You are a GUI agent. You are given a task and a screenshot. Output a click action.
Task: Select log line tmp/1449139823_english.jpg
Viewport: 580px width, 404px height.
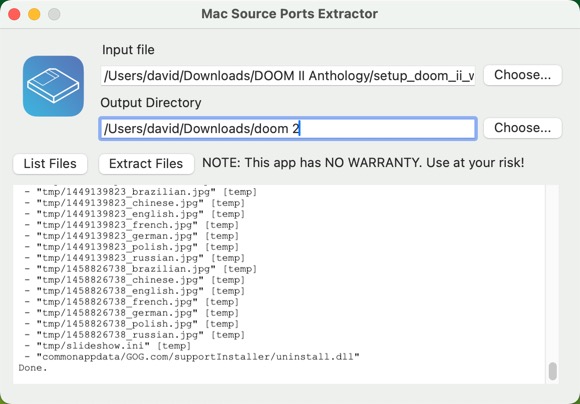point(135,214)
